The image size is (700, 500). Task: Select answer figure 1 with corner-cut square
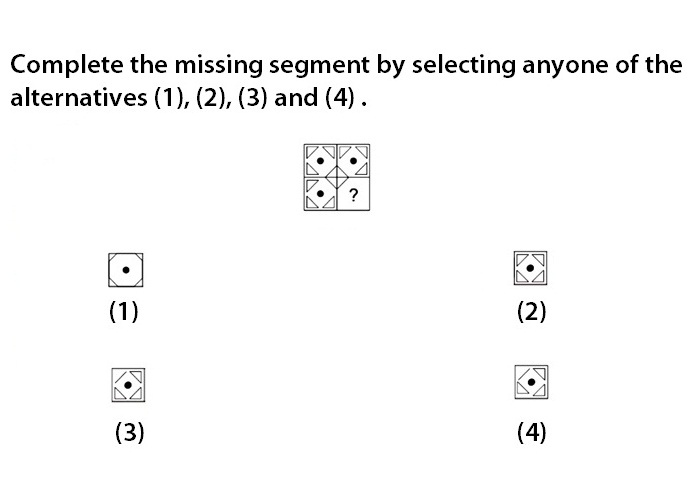pyautogui.click(x=125, y=270)
